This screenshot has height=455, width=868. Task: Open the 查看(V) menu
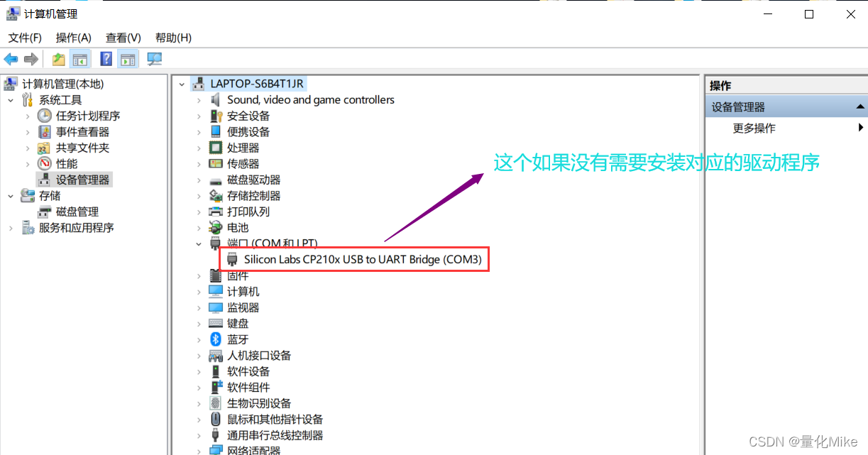[122, 38]
